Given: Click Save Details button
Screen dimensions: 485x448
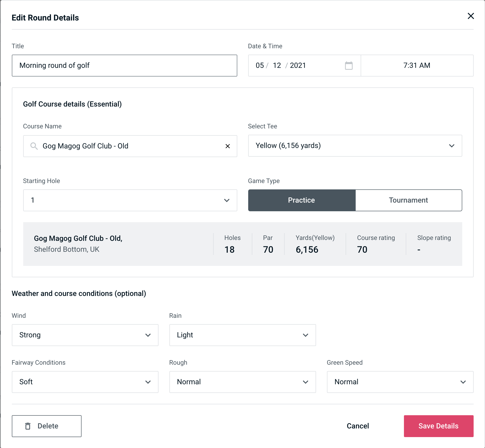Looking at the screenshot, I should pyautogui.click(x=438, y=426).
